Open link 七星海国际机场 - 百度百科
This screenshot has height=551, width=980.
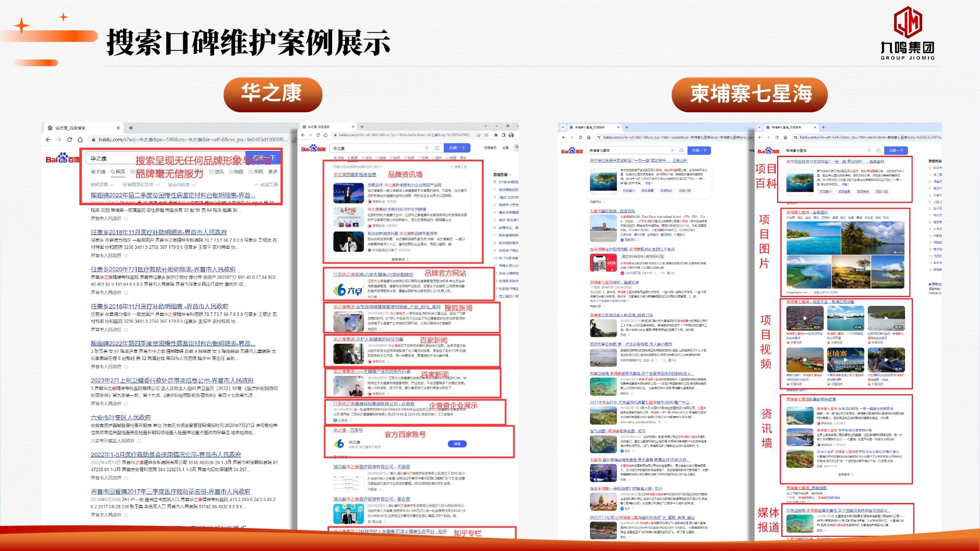[x=612, y=211]
